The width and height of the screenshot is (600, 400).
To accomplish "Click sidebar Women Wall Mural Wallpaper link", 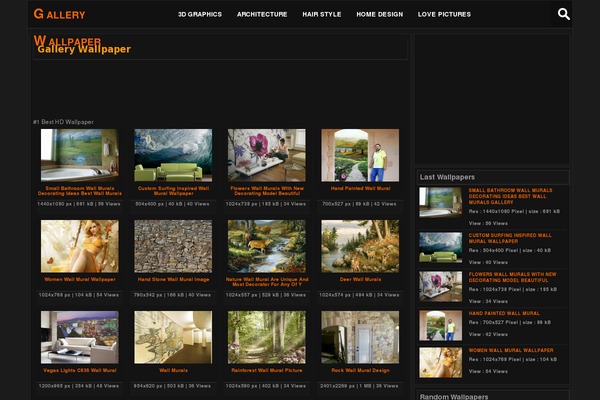I will [x=511, y=350].
